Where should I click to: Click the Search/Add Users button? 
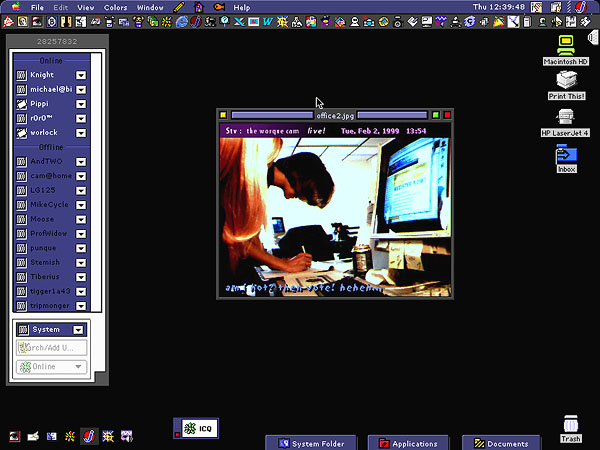click(52, 348)
